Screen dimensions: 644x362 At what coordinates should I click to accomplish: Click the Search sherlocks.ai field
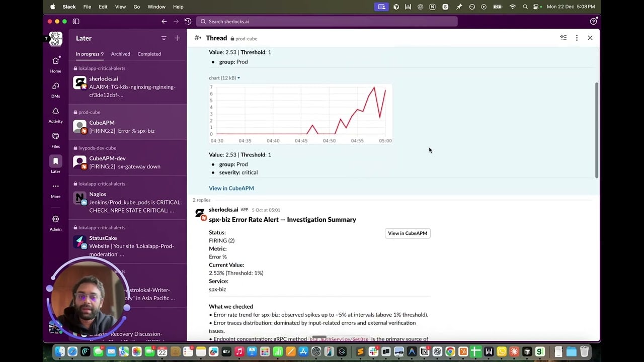click(x=327, y=21)
